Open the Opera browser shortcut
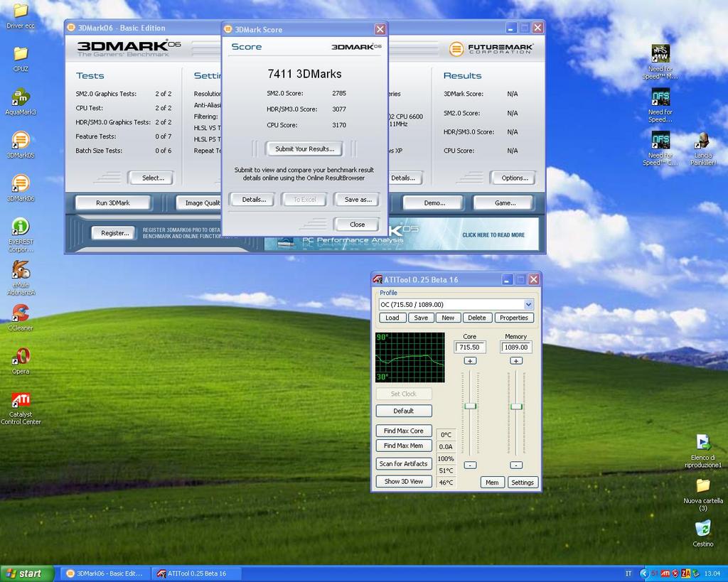Image resolution: width=728 pixels, height=582 pixels. click(x=21, y=361)
